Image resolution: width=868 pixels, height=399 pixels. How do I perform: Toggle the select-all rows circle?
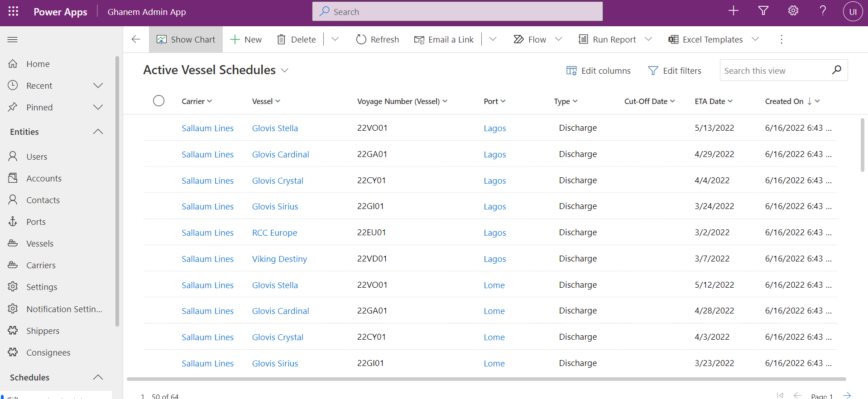(158, 100)
